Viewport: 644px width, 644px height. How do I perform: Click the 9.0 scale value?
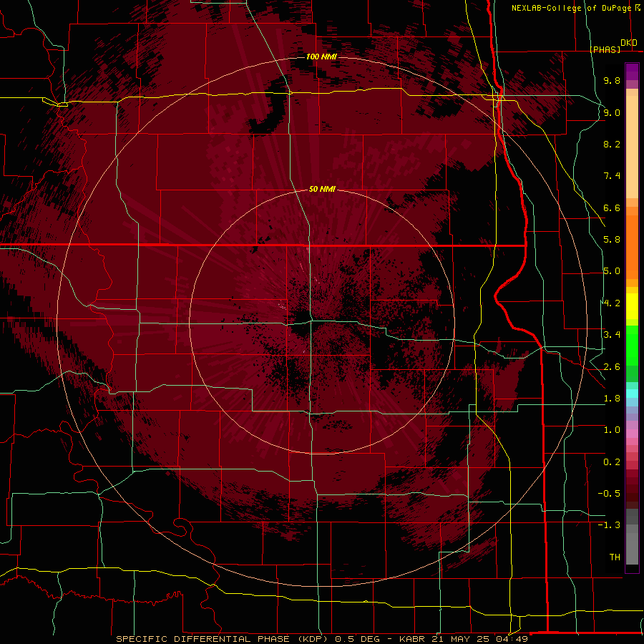612,112
